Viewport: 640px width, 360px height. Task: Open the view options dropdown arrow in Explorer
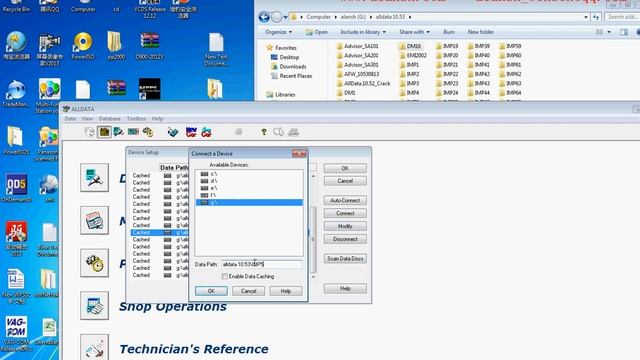[x=609, y=32]
